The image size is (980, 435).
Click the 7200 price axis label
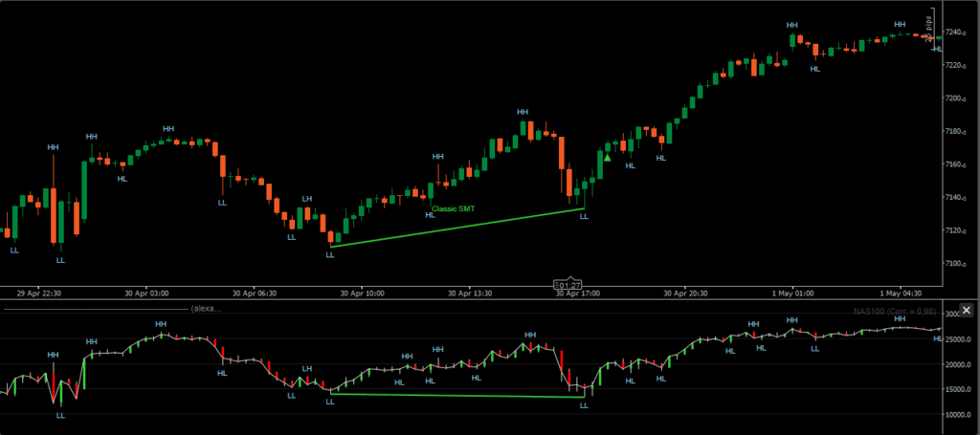(x=957, y=98)
